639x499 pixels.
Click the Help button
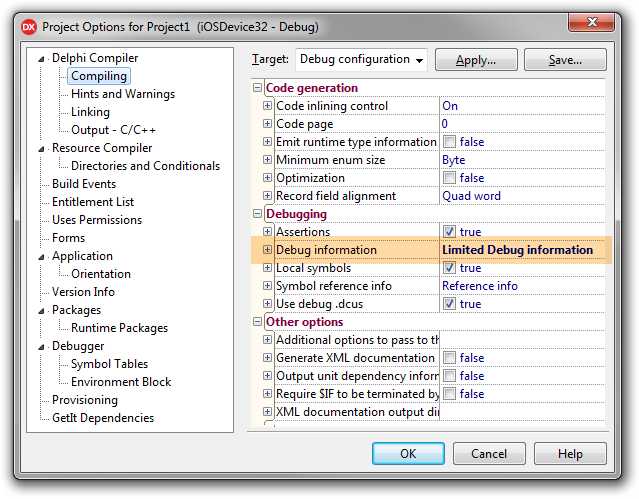[570, 453]
